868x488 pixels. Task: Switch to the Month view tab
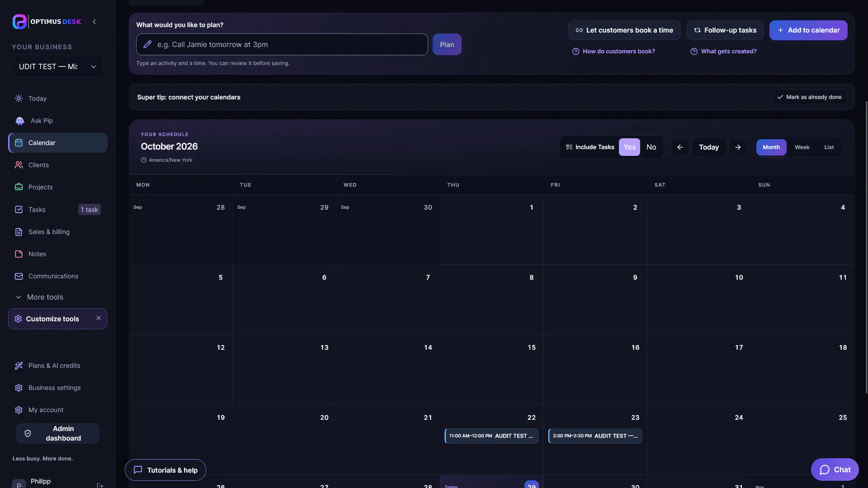[771, 147]
